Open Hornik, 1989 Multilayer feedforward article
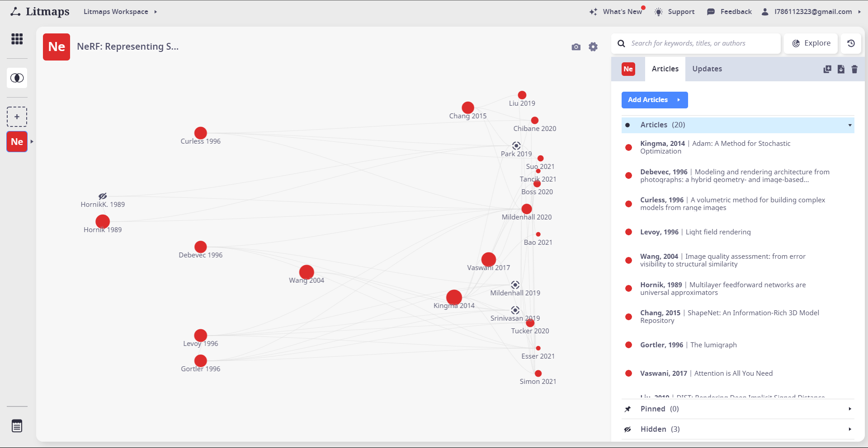 738,289
